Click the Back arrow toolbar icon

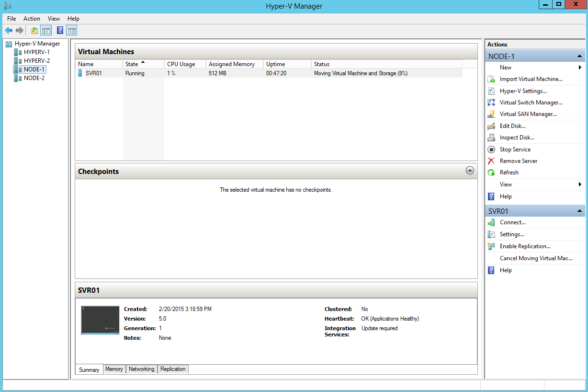[x=9, y=31]
